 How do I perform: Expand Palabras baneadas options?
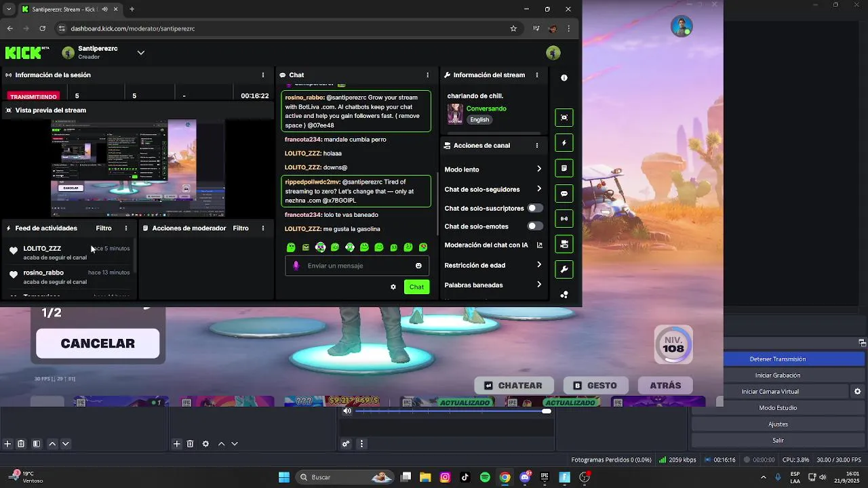click(x=539, y=285)
